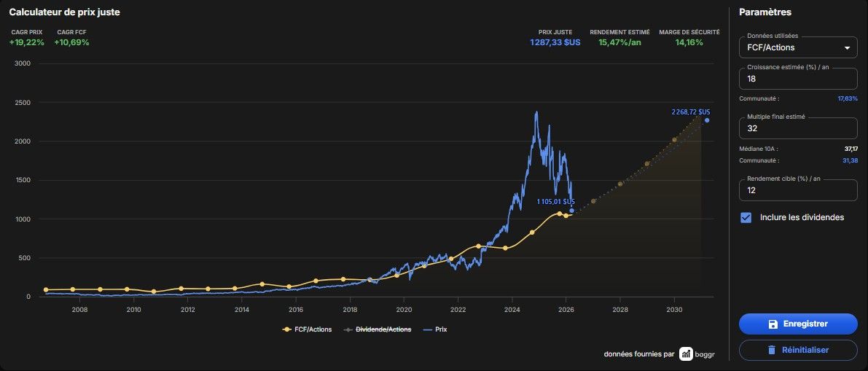Viewport: 868px width, 371px height.
Task: Click the Croissance estimée input field
Action: 798,79
